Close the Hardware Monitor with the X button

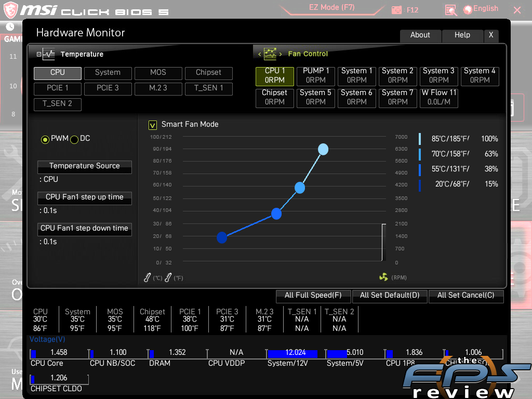(491, 36)
